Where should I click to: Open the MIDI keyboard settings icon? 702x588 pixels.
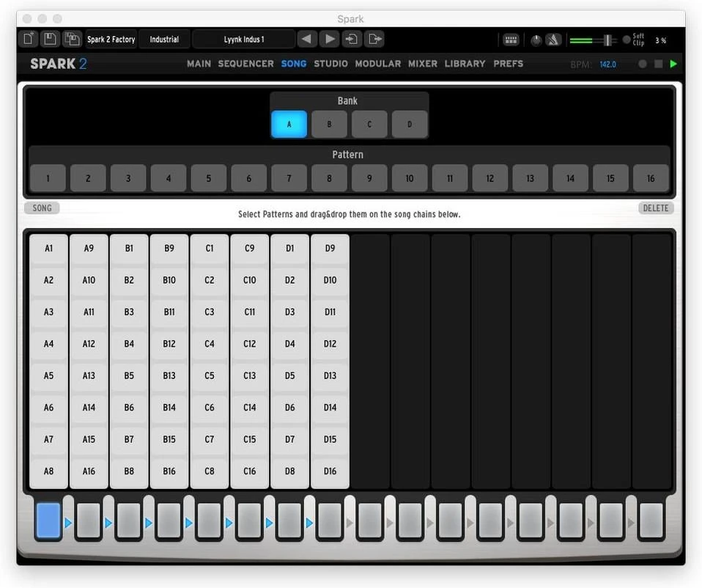click(x=511, y=40)
